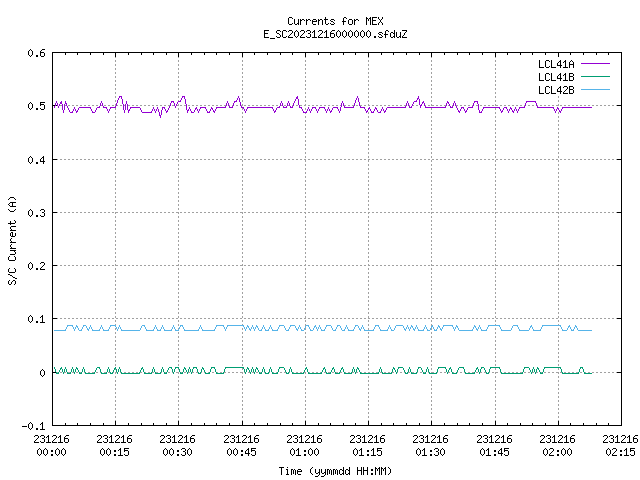The image size is (640, 480).
Task: Click the x-axis tick label 231216 01:15
Action: (368, 446)
